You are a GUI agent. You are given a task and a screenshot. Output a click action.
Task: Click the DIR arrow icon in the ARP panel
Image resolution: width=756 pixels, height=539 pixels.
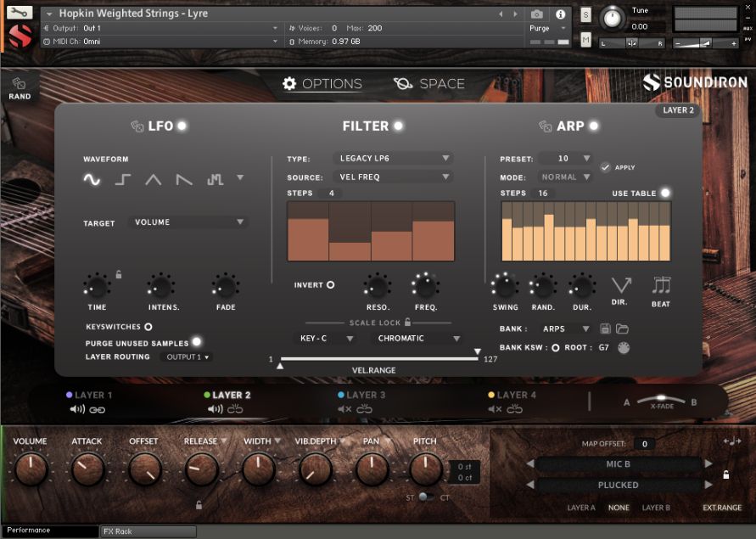click(622, 284)
